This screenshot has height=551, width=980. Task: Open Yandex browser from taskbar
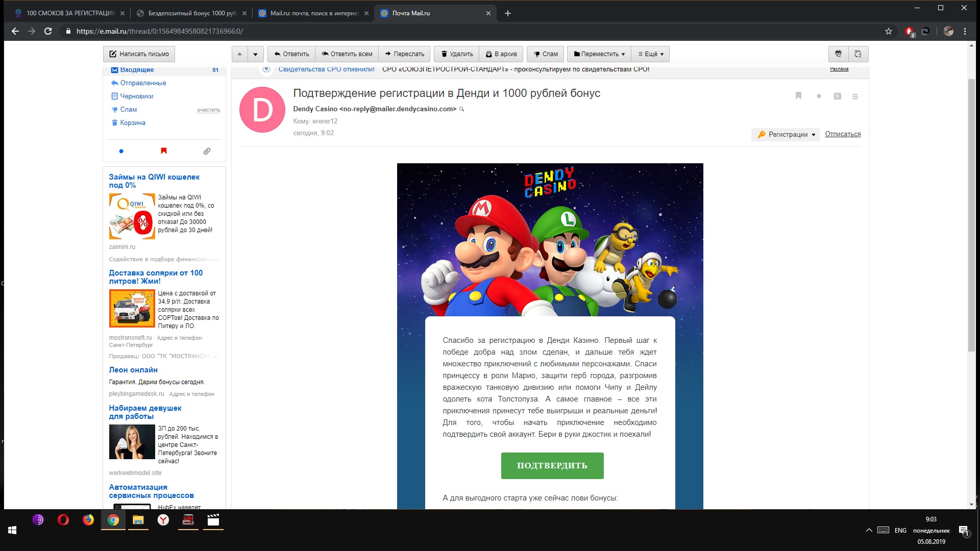[163, 520]
